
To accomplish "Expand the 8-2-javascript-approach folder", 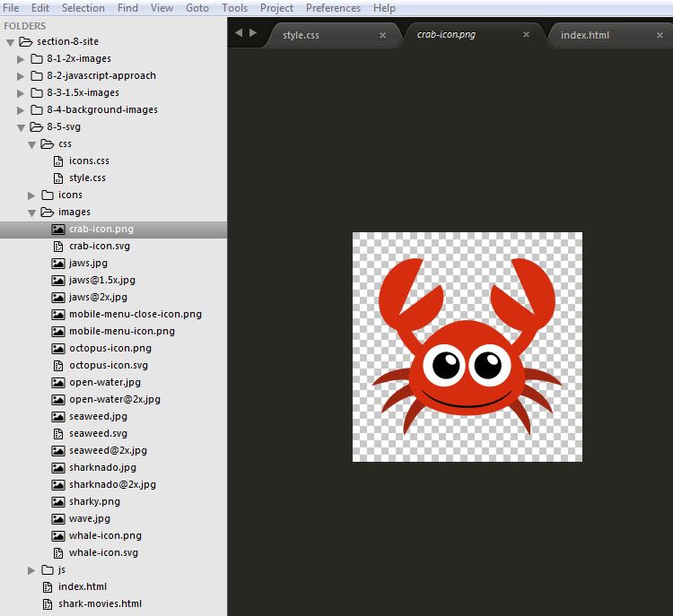I will 22,76.
